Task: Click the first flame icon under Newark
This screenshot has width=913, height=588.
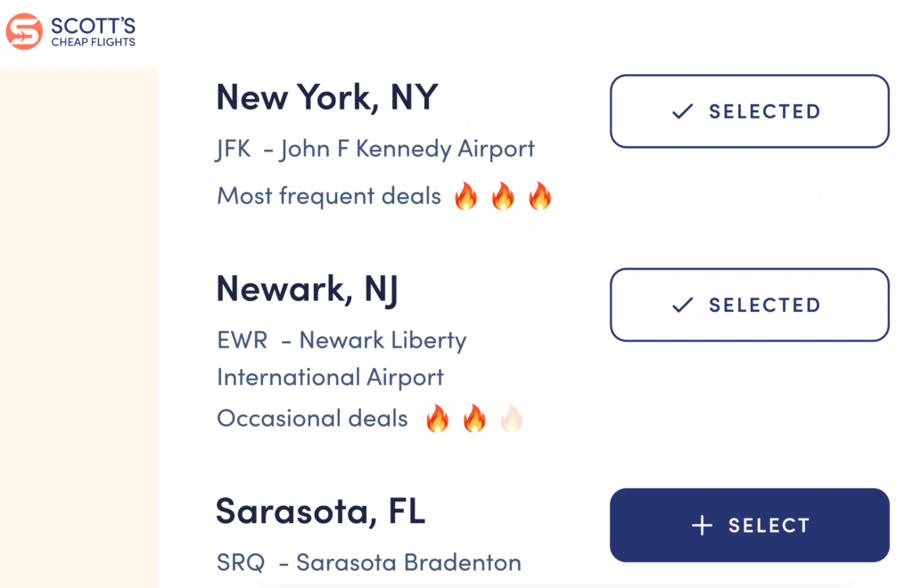Action: pos(437,418)
